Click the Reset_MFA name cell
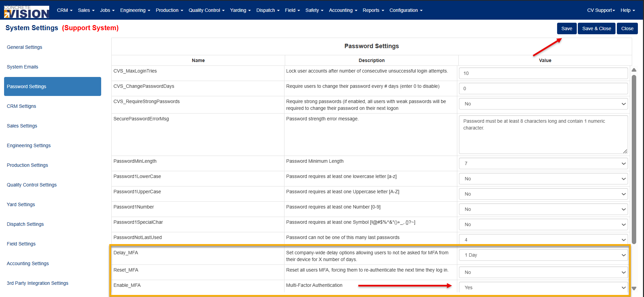644x297 pixels. (198, 272)
